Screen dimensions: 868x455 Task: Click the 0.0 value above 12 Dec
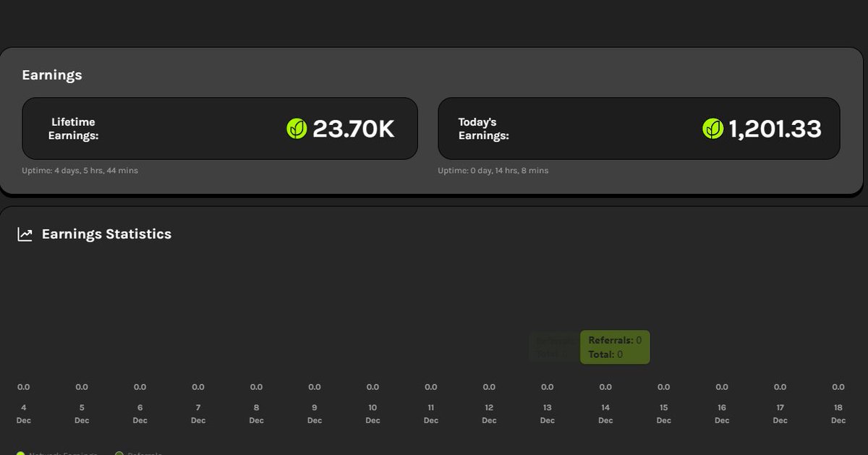(x=489, y=387)
